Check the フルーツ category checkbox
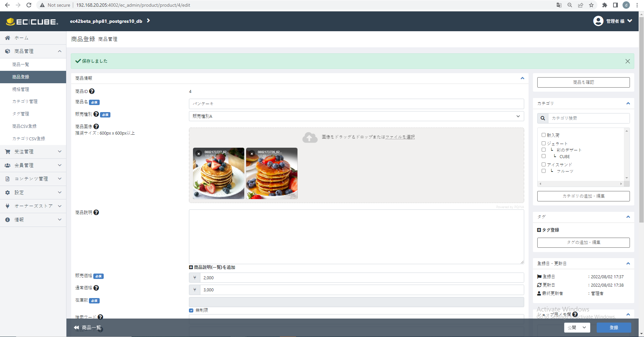 coord(544,171)
